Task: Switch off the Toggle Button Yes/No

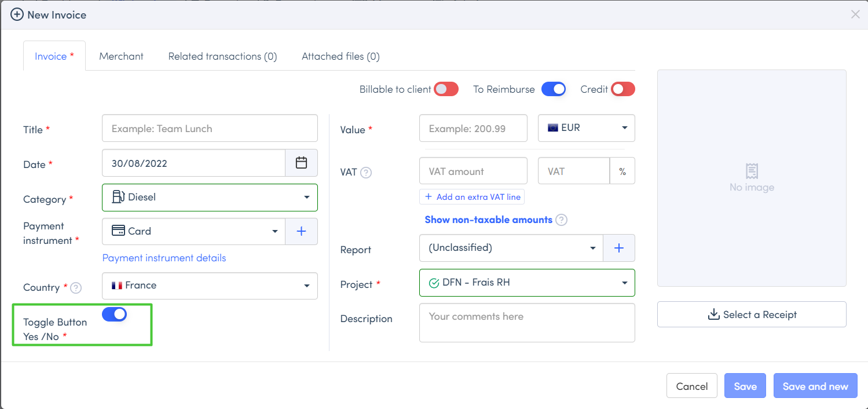Action: (114, 314)
